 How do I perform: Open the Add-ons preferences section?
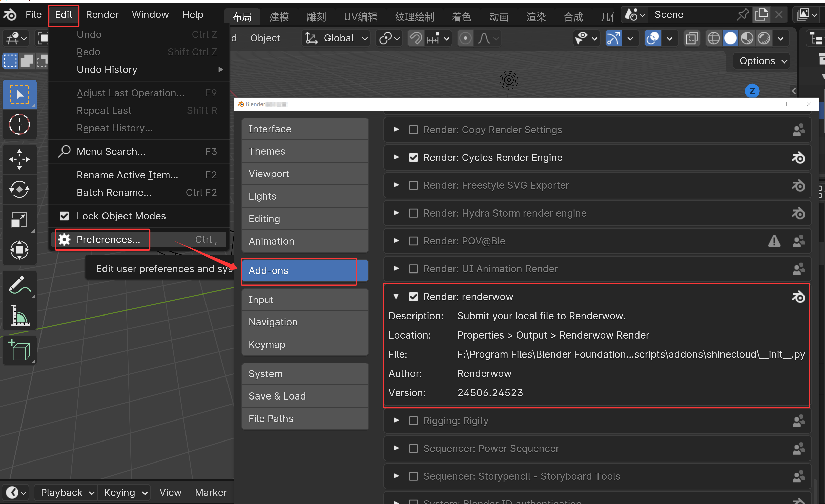point(305,271)
